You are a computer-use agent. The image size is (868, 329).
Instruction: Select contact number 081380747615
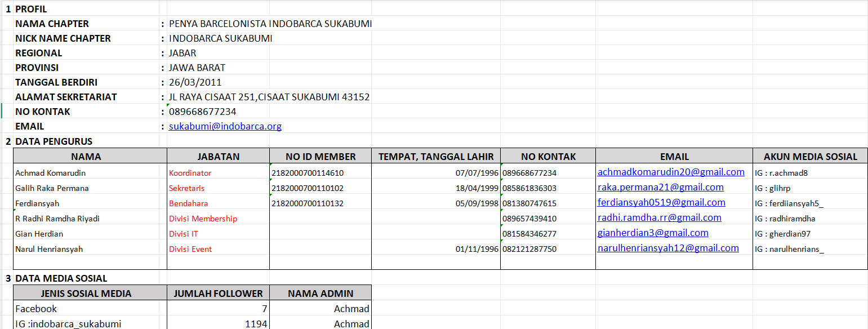point(548,203)
